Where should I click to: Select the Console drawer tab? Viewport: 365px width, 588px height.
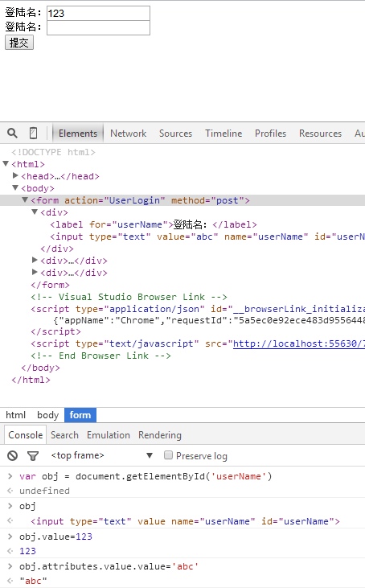click(x=26, y=435)
